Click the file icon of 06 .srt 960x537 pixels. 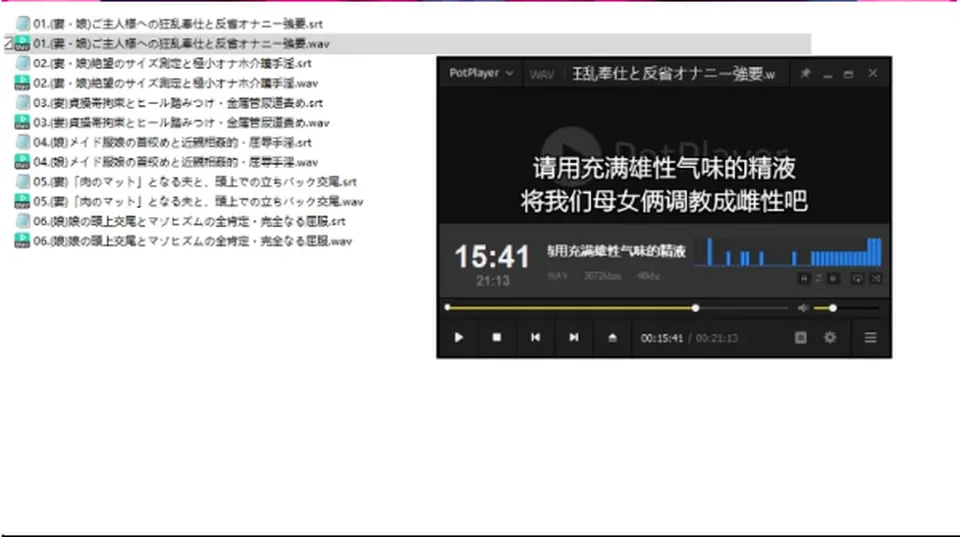pyautogui.click(x=23, y=221)
